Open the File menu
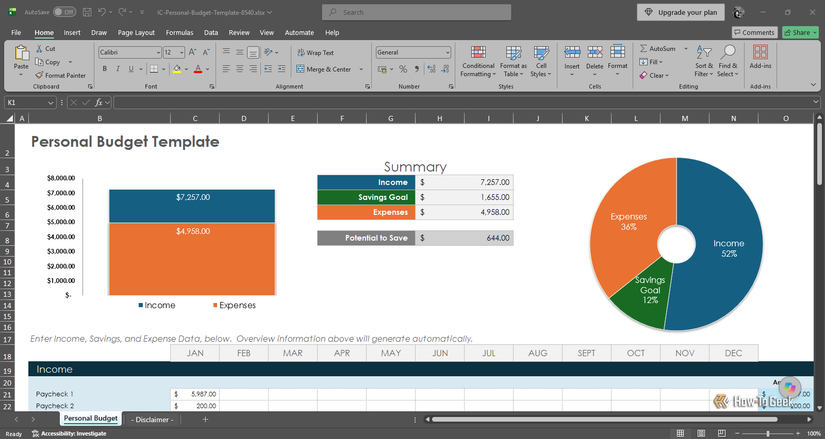The width and height of the screenshot is (825, 439). (16, 32)
